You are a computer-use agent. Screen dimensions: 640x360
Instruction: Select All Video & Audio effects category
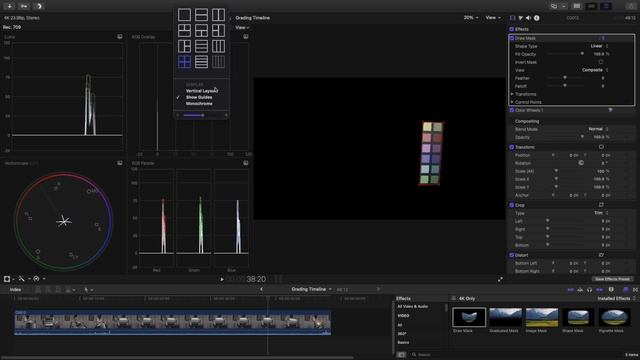[413, 307]
